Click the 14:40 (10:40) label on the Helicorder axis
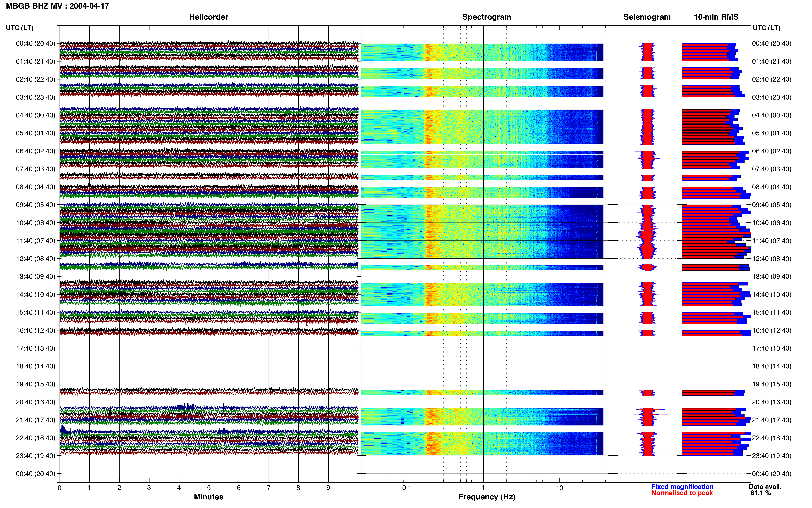The width and height of the screenshot is (812, 508). tap(36, 294)
